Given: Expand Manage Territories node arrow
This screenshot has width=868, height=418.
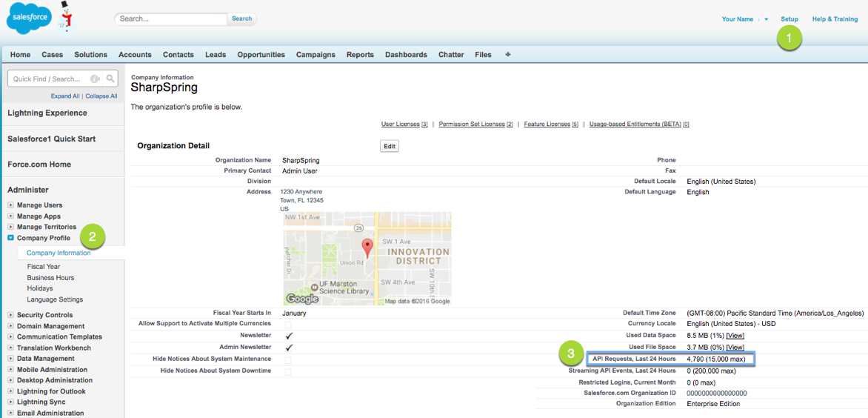Looking at the screenshot, I should (10, 227).
